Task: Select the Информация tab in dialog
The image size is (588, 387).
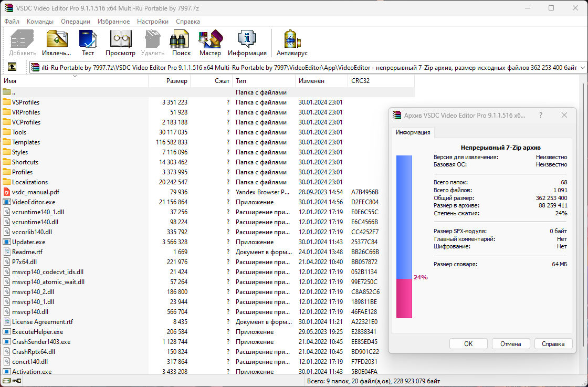Action: [413, 132]
